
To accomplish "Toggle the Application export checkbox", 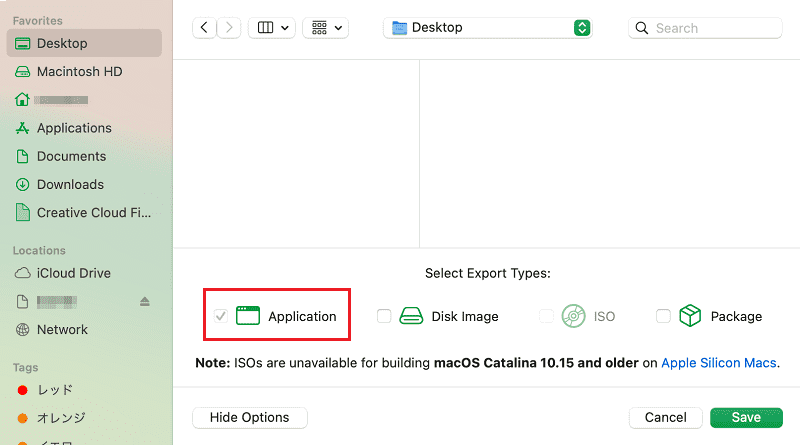I will coord(221,316).
